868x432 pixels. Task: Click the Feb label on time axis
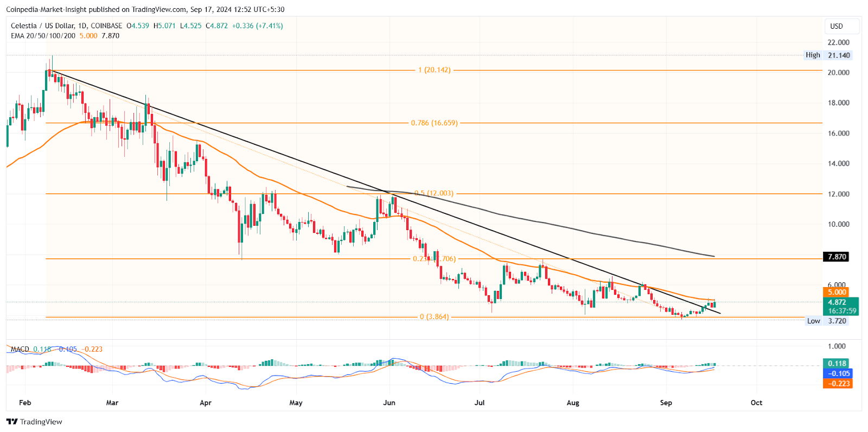pyautogui.click(x=25, y=403)
